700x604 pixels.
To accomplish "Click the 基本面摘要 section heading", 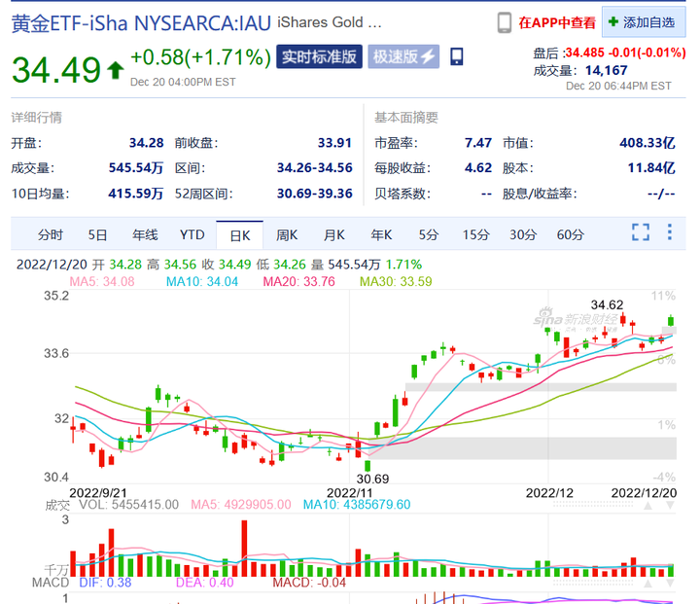I will 406,118.
